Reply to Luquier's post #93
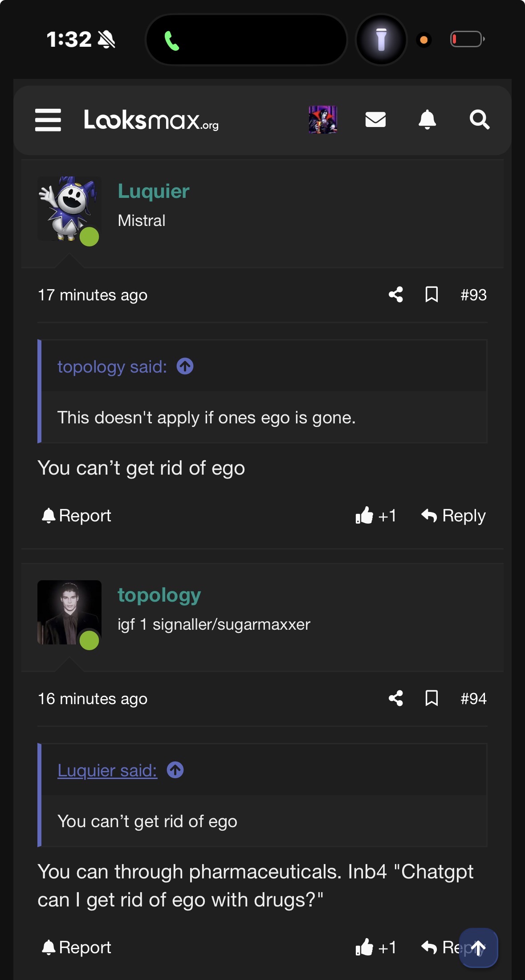The width and height of the screenshot is (525, 980). [x=453, y=516]
